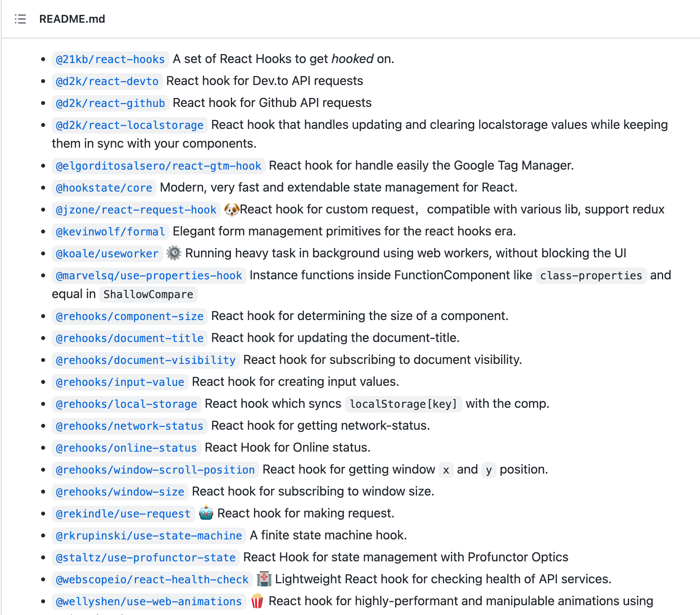Open the @21kb/react-hooks link
This screenshot has width=700, height=615.
(110, 59)
